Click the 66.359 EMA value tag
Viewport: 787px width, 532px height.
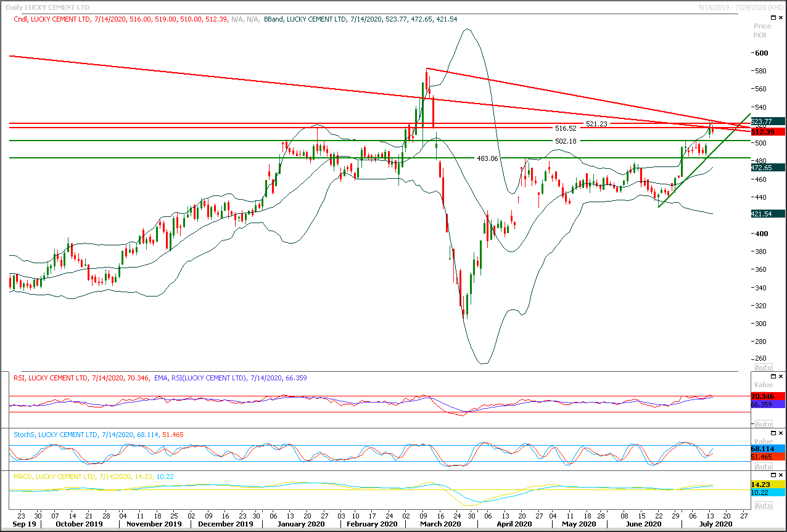click(767, 404)
